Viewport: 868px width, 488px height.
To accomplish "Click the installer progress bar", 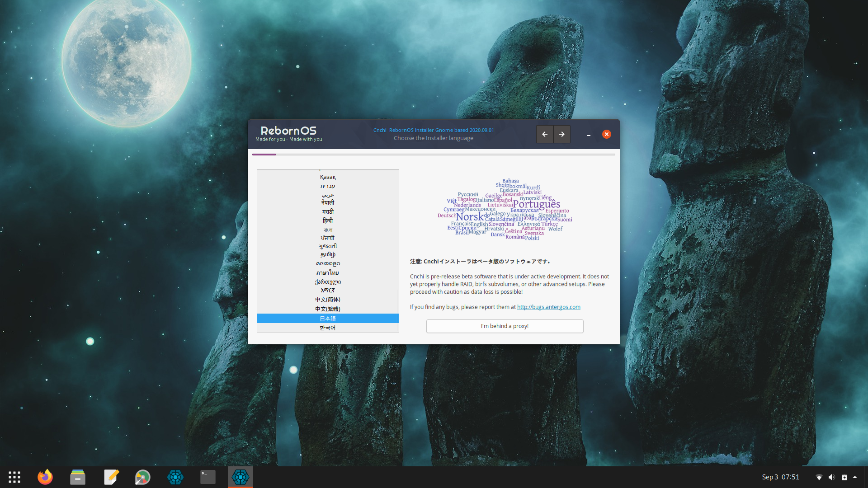I will (x=434, y=155).
